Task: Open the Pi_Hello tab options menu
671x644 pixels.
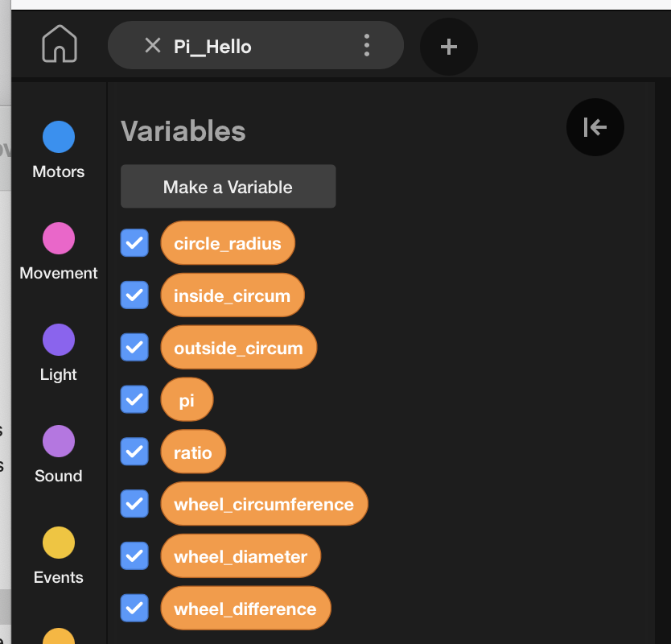Action: [x=367, y=45]
